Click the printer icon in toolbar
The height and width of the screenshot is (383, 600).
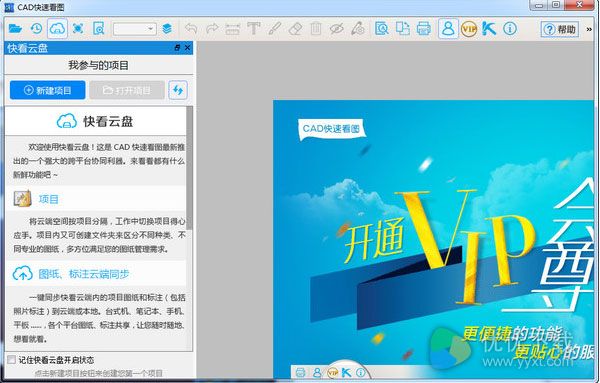point(423,29)
